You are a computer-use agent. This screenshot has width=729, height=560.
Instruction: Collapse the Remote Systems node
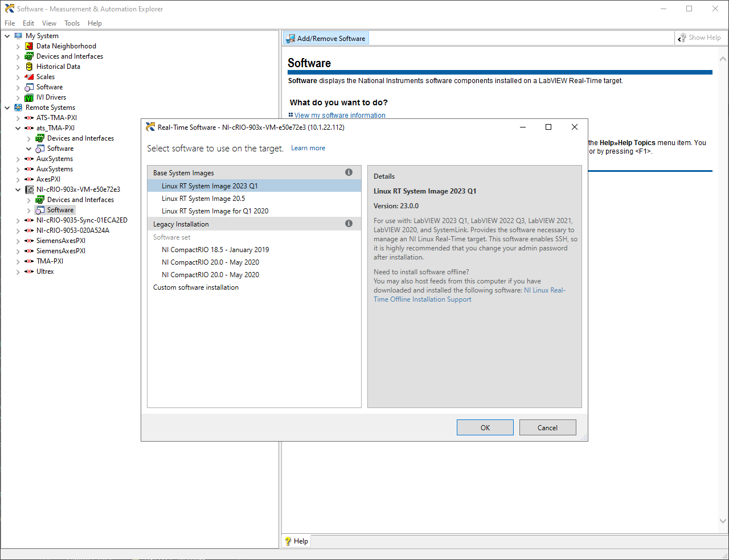(7, 108)
